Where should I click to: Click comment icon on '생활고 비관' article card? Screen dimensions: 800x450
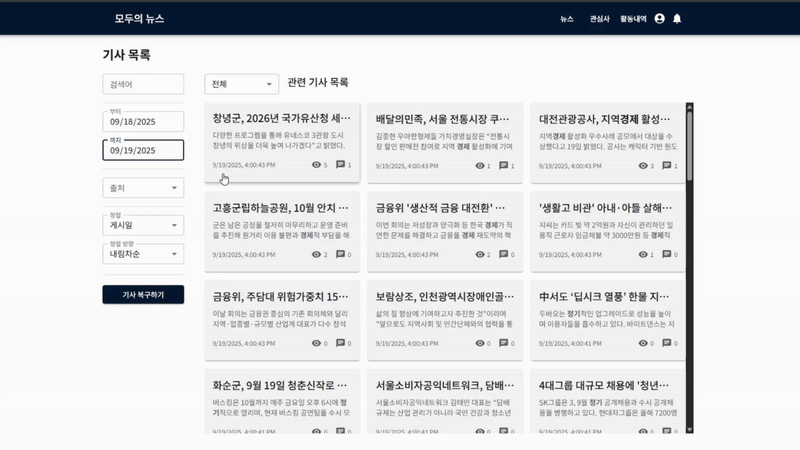coord(666,255)
